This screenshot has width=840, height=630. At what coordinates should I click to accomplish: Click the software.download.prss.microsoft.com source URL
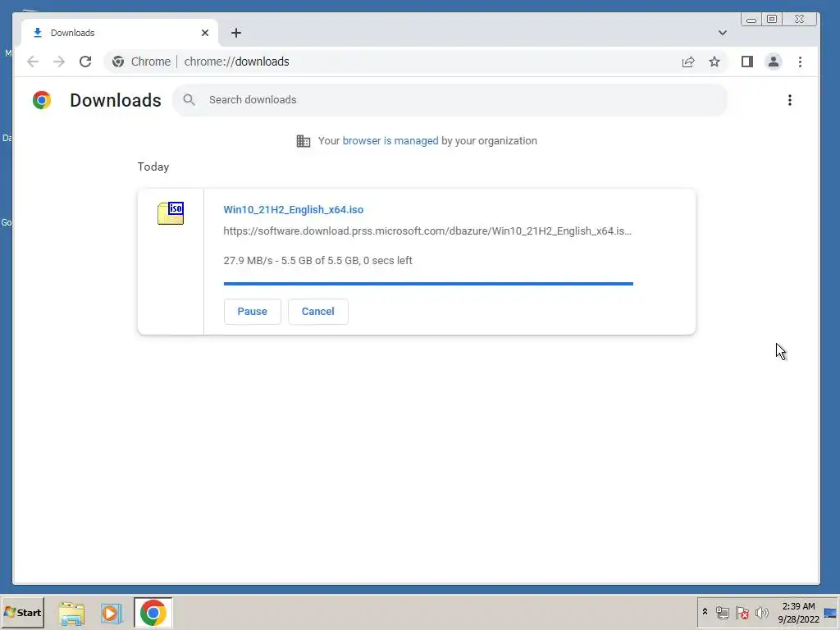coord(427,231)
